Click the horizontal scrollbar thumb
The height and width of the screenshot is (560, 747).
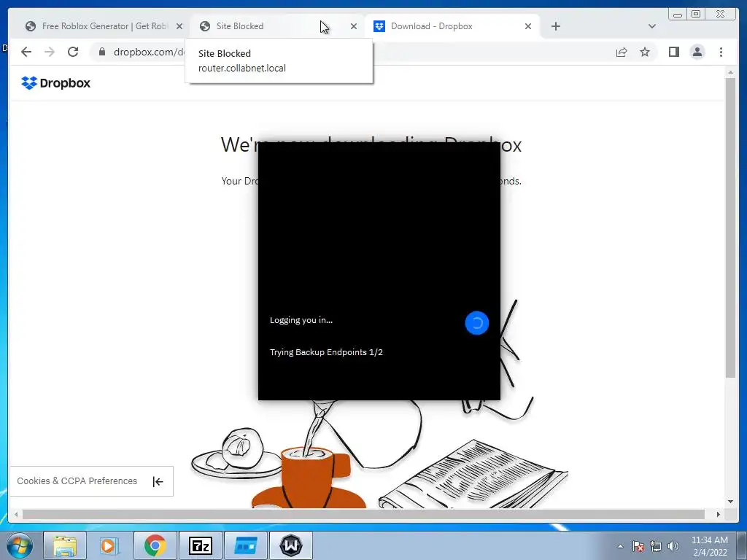(363, 514)
